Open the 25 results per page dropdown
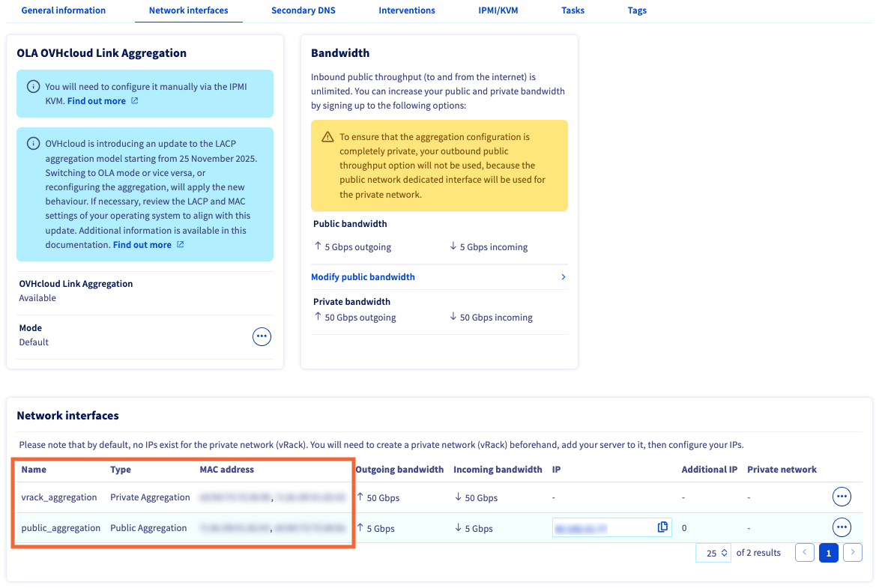Viewport: 879px width, 588px height. [713, 553]
